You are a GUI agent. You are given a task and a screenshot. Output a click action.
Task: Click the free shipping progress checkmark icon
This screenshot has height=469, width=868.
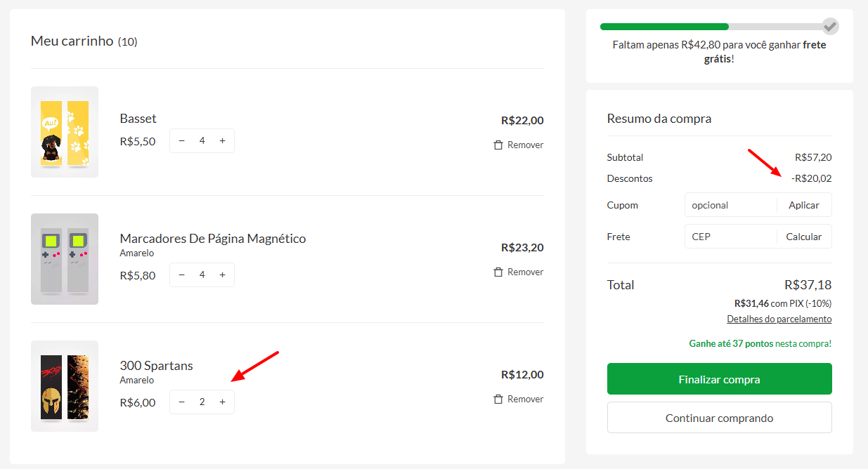click(831, 27)
